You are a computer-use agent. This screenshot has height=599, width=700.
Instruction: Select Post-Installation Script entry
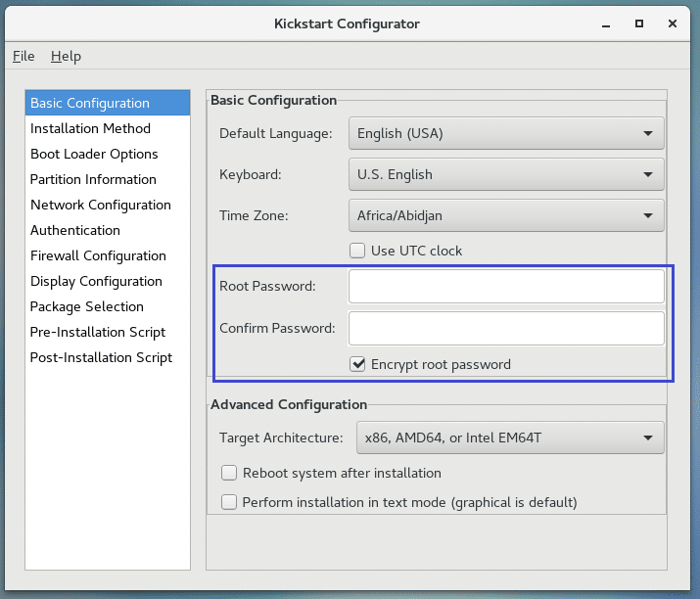point(101,357)
